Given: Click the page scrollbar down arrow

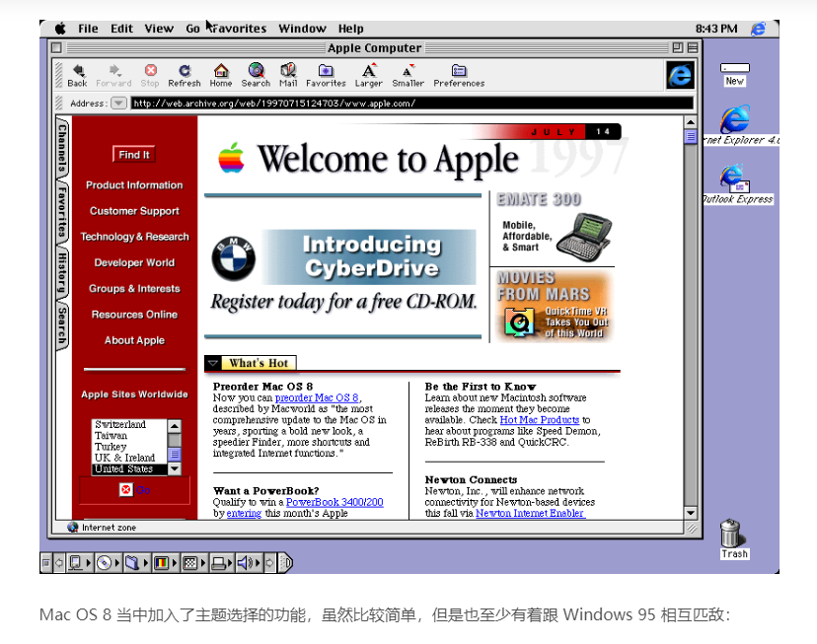Looking at the screenshot, I should pyautogui.click(x=691, y=512).
